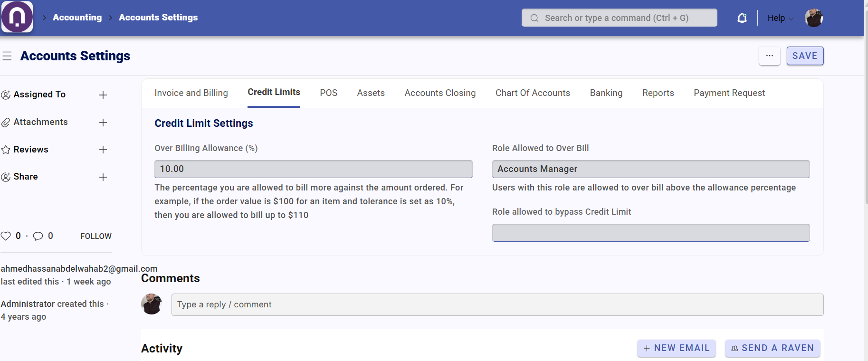Open Role Allowed to Over Bill field
Screen dimensions: 868x361
[650, 169]
